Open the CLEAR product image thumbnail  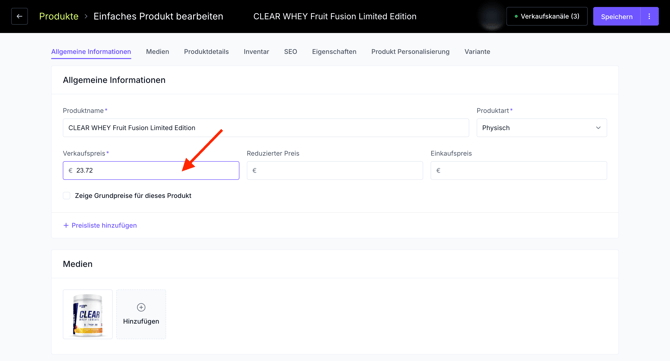88,314
